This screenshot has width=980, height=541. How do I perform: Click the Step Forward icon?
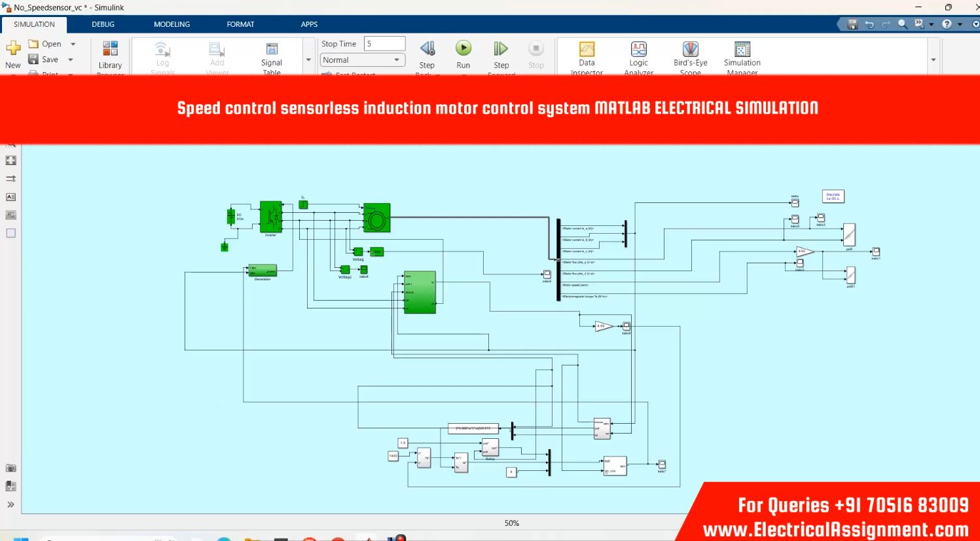coord(501,49)
